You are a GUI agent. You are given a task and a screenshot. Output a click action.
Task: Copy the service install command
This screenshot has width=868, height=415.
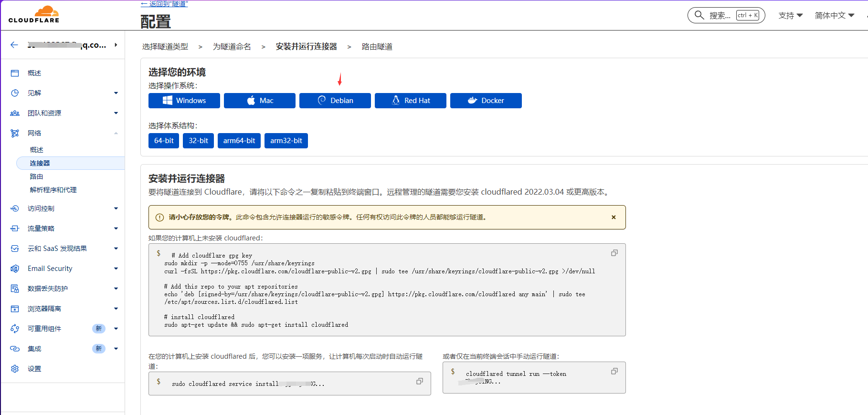[x=419, y=381]
